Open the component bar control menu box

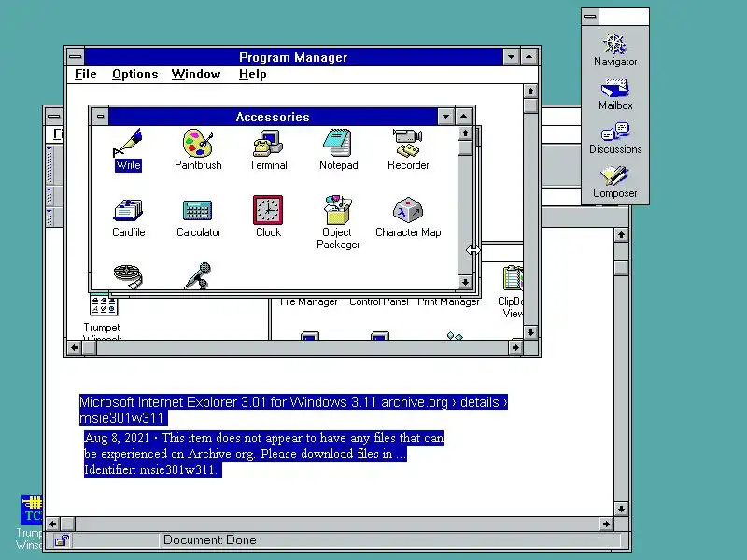pyautogui.click(x=590, y=17)
